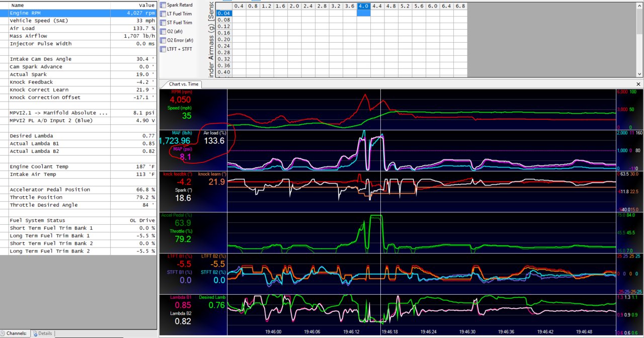The height and width of the screenshot is (338, 644).
Task: Select the Actual Lambda B1 row
Action: [x=78, y=143]
